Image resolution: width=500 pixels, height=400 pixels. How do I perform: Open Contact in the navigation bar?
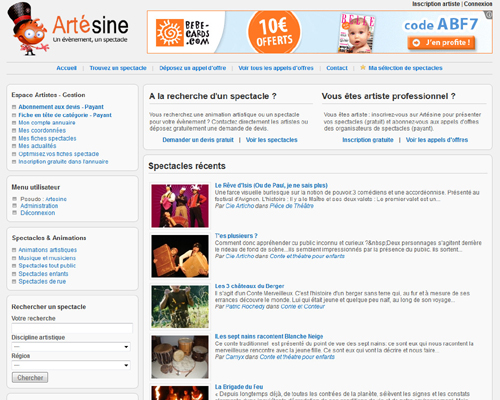point(337,68)
